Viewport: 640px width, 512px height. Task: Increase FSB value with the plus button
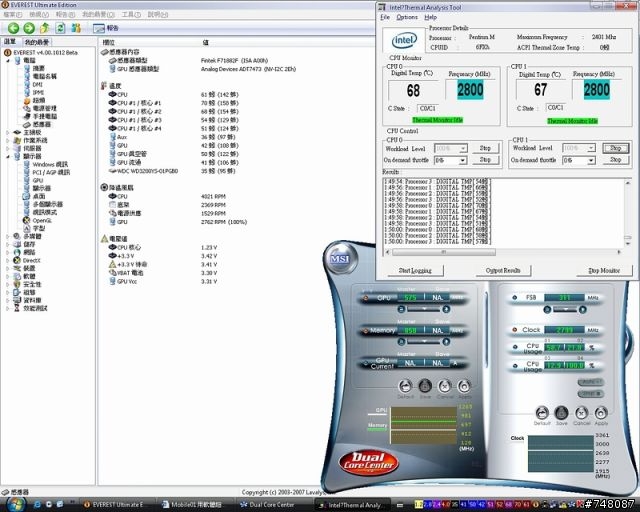point(582,310)
